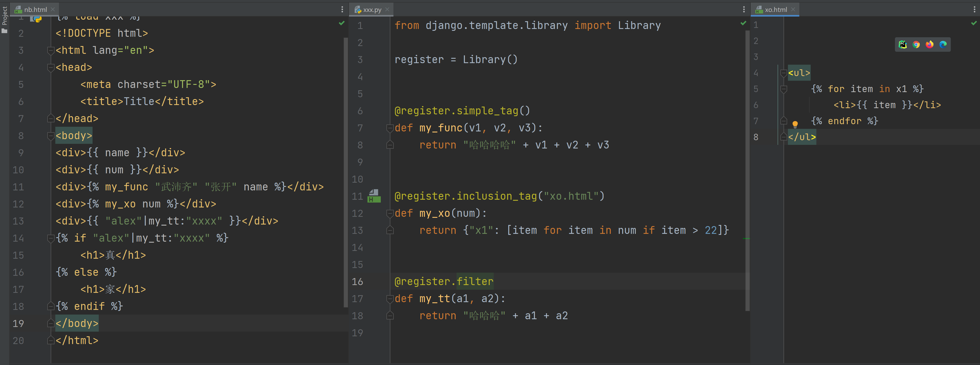This screenshot has width=980, height=365.
Task: Click line number 8 in xo.html gutter
Action: click(x=756, y=137)
